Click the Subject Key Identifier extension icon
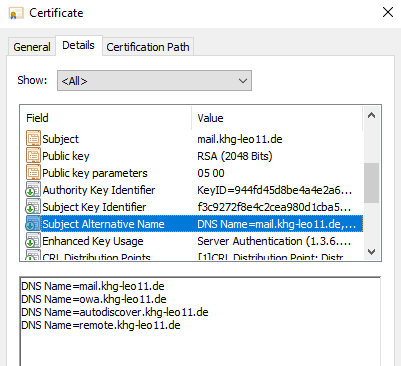 click(33, 206)
